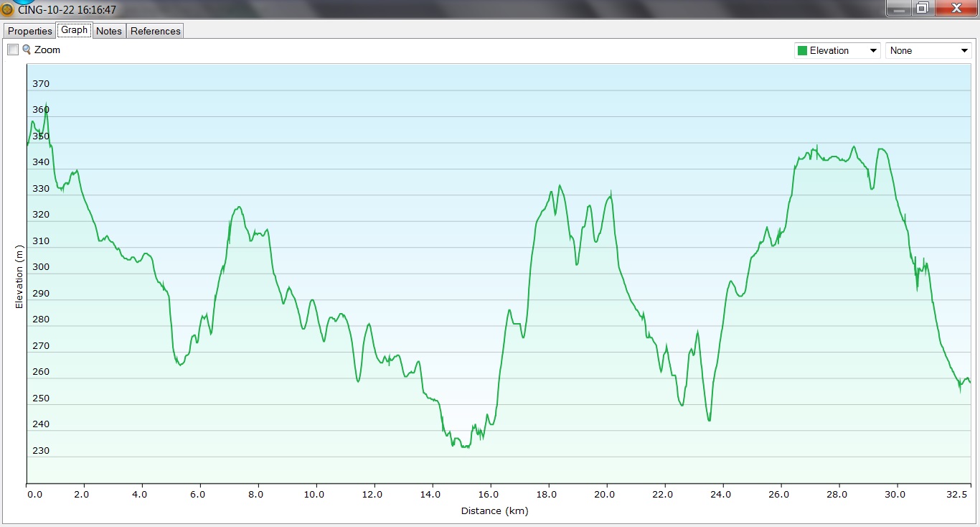Click the restore down window button
980x527 pixels.
(923, 9)
